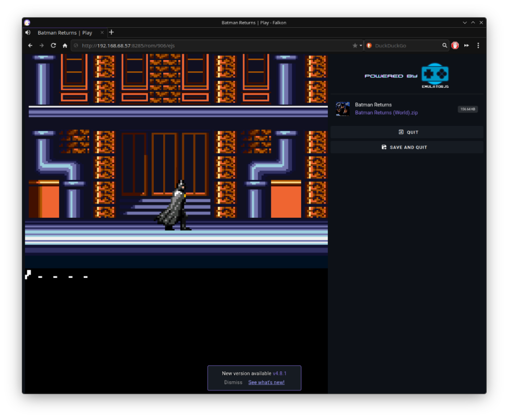
Task: Go back with the browser back arrow
Action: tap(30, 46)
